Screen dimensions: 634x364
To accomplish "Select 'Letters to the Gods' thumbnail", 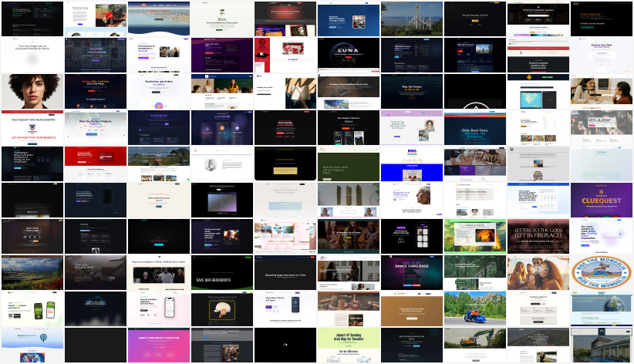I will [x=538, y=237].
